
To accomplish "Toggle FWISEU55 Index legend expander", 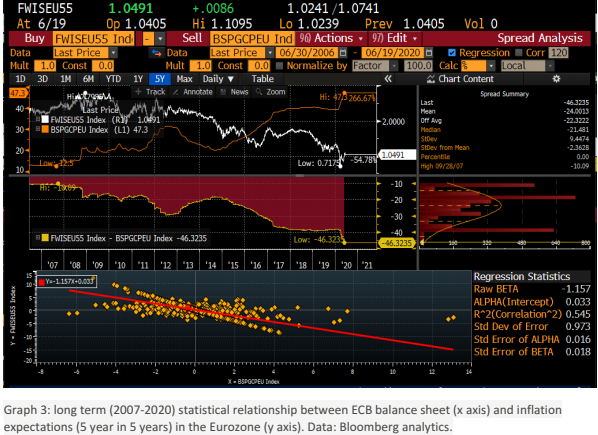I will [38, 119].
